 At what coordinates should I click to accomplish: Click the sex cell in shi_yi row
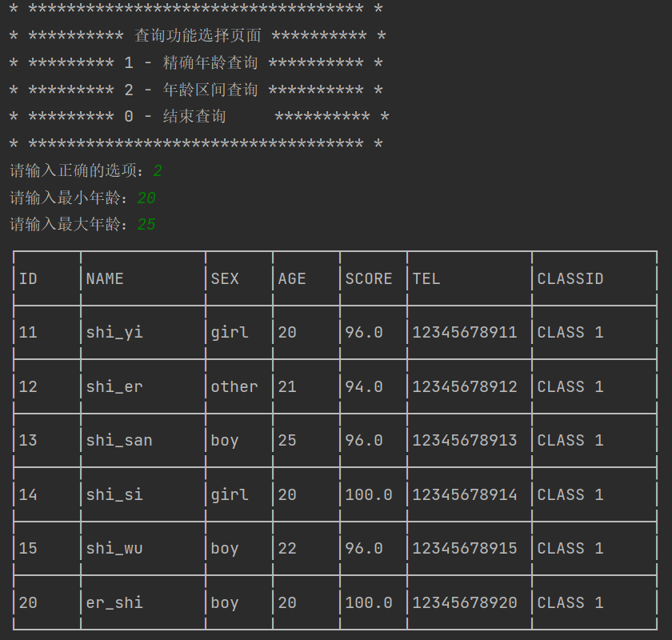click(x=230, y=333)
